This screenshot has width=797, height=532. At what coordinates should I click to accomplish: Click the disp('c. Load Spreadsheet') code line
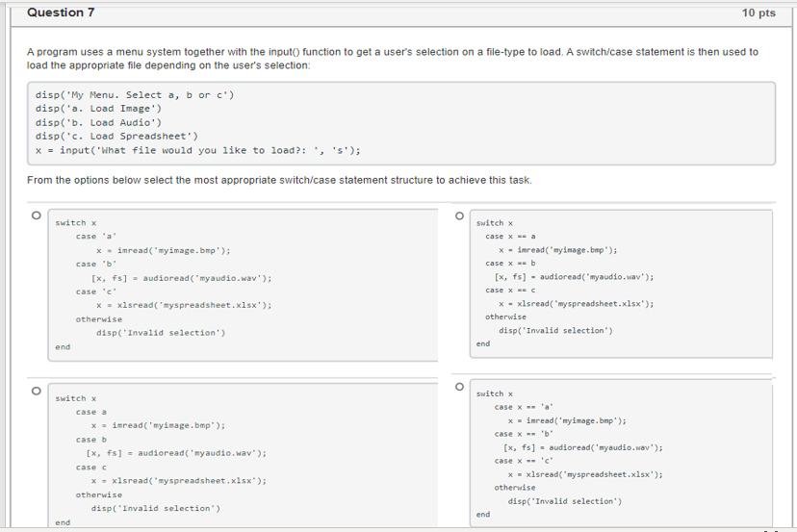coord(116,137)
